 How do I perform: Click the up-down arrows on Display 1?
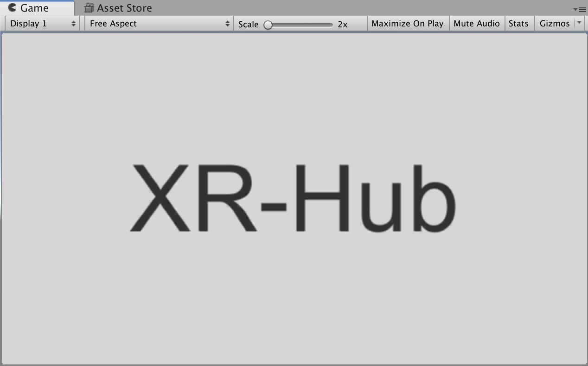[73, 24]
